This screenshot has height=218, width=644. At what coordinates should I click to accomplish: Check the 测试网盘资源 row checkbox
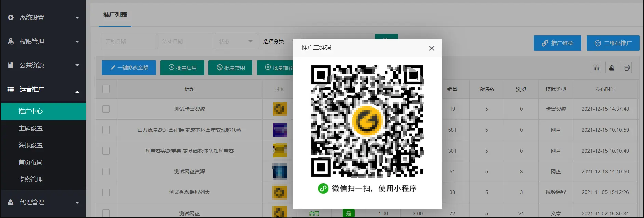coord(106,171)
